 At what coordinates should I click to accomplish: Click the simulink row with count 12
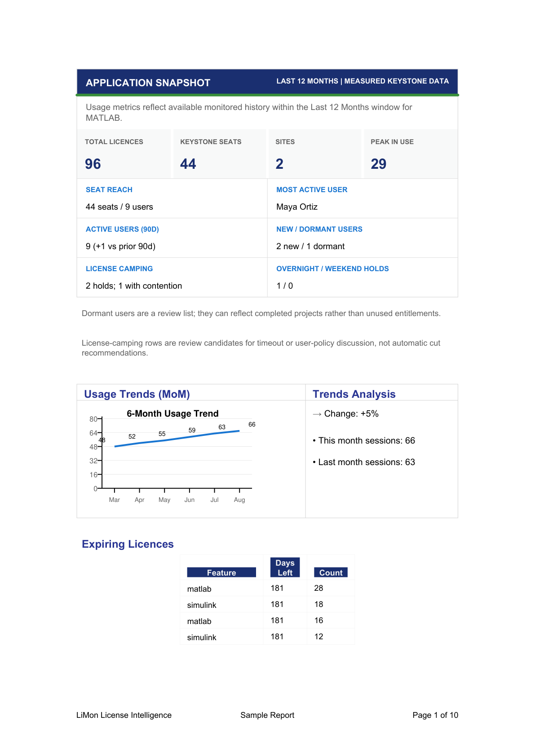pos(267,637)
